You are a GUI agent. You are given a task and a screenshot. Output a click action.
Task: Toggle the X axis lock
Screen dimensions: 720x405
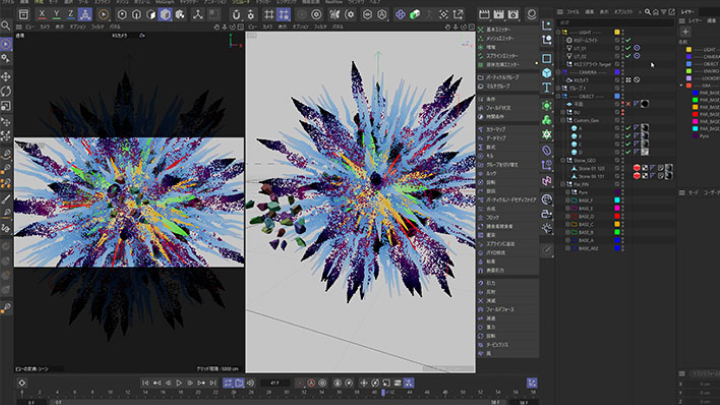[42, 15]
